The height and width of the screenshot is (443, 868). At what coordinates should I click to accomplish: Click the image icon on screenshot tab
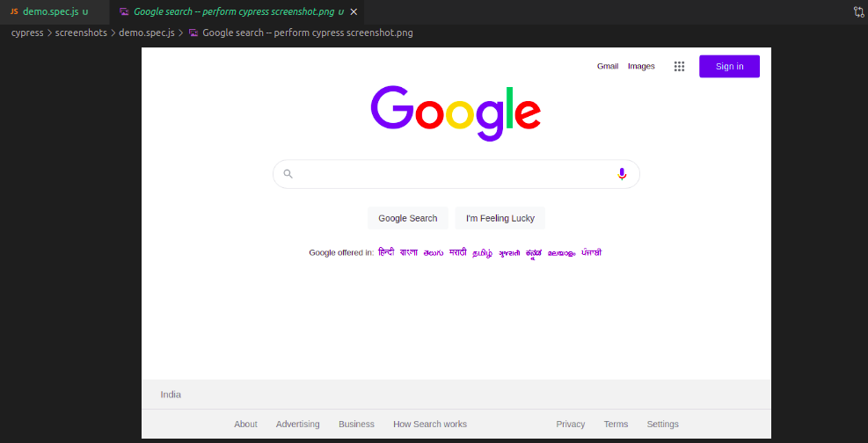click(x=125, y=11)
